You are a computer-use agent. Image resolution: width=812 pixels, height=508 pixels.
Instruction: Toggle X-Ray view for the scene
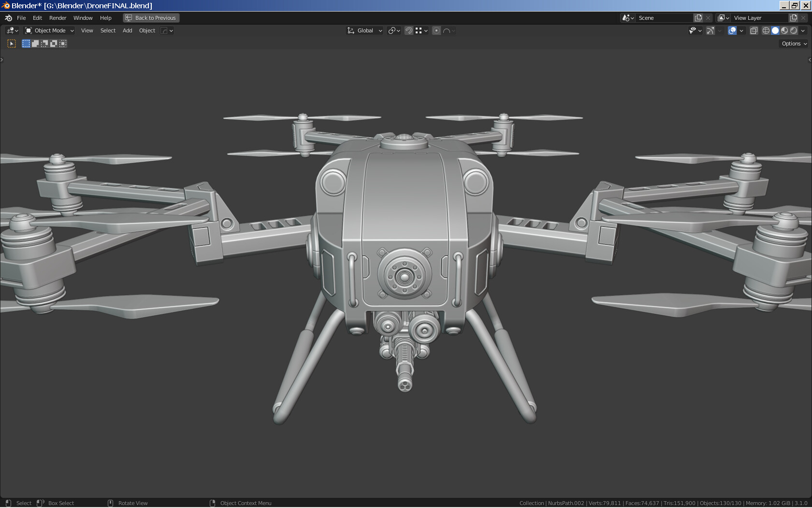(x=753, y=30)
